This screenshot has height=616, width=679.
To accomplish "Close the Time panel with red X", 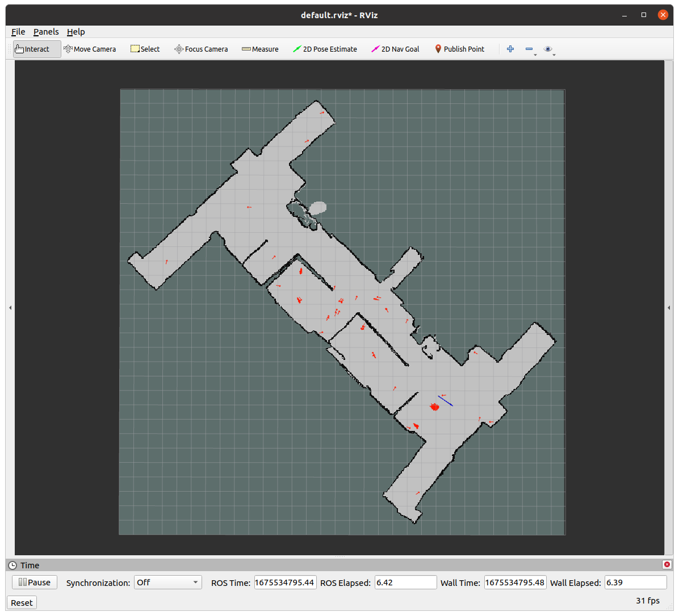I will pyautogui.click(x=667, y=564).
